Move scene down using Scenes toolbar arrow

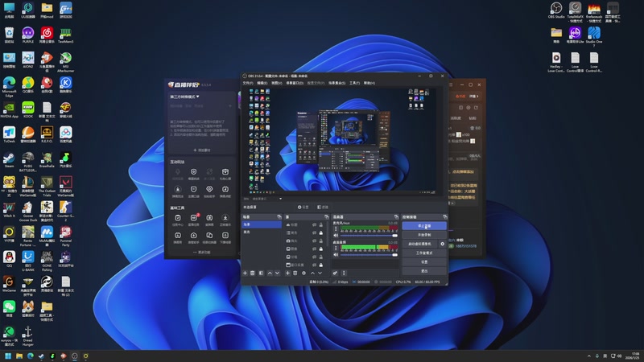tap(277, 273)
